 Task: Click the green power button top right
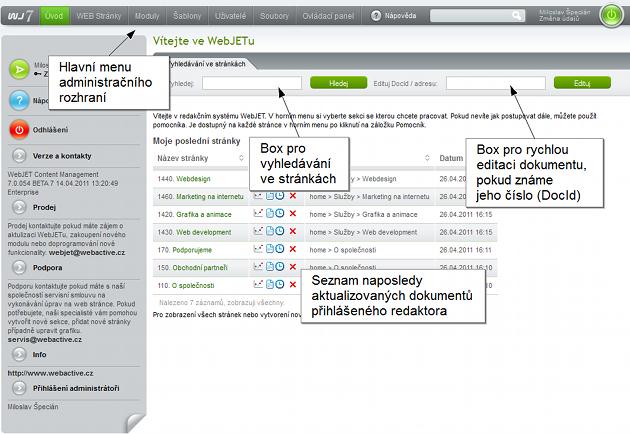pos(611,16)
